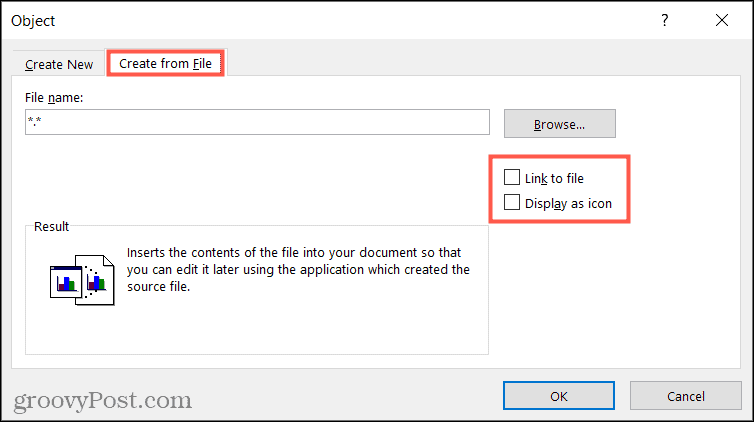Enable the Link to file checkbox
The height and width of the screenshot is (422, 754).
click(x=512, y=178)
